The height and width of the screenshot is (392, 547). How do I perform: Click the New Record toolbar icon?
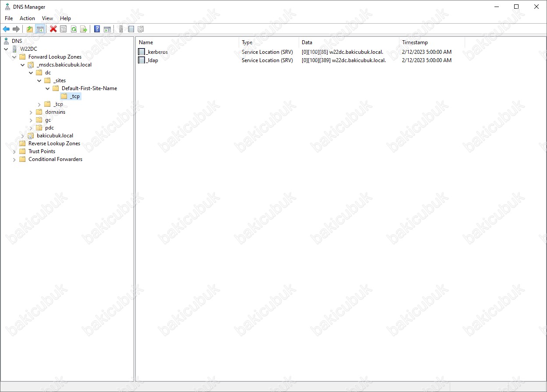141,29
